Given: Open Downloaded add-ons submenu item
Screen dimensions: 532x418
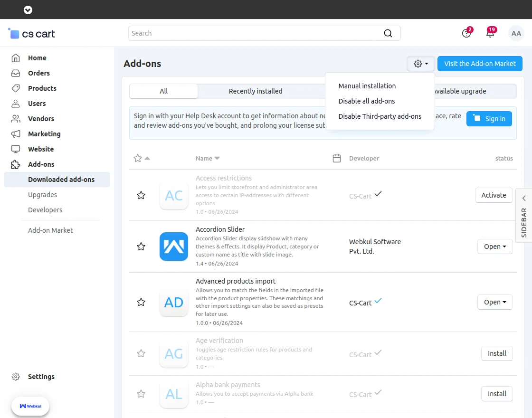Looking at the screenshot, I should (57, 180).
